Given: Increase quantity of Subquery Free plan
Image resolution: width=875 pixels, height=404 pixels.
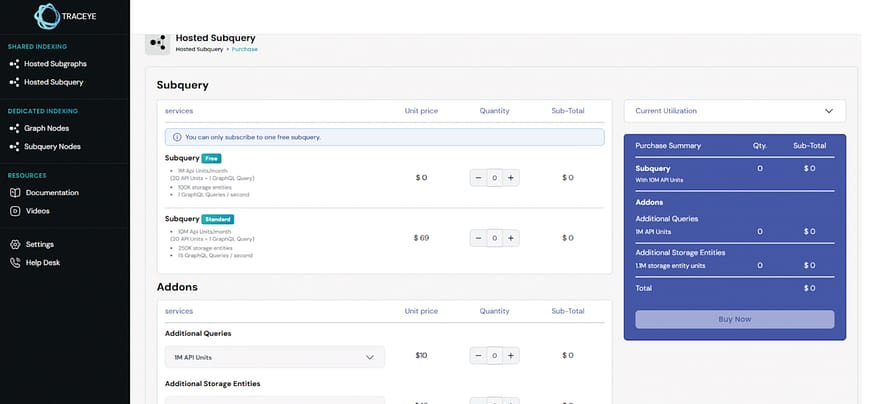Looking at the screenshot, I should (x=511, y=178).
